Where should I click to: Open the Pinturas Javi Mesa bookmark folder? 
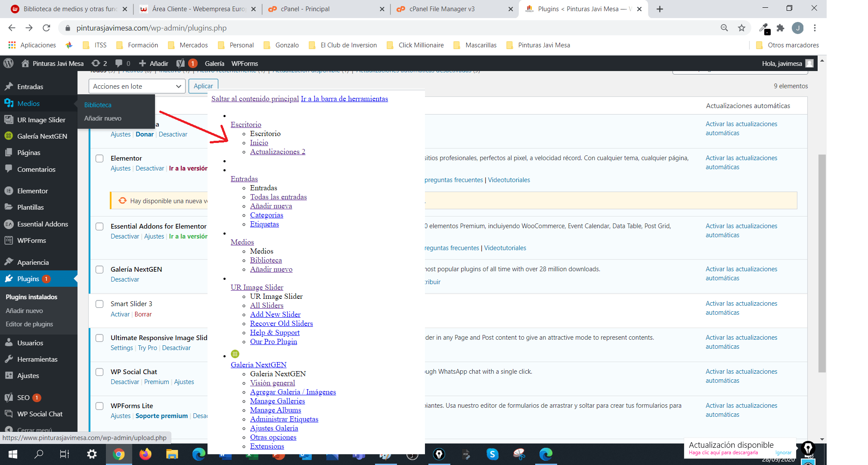pyautogui.click(x=538, y=45)
